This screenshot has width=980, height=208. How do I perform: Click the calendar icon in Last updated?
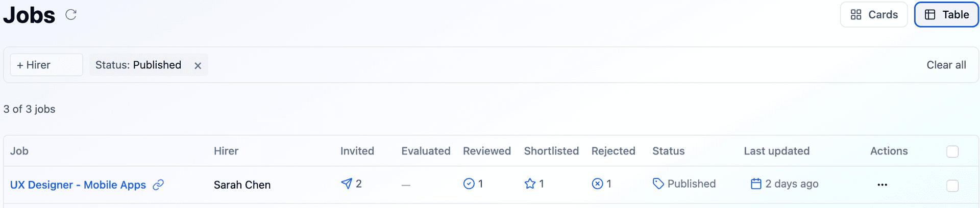(756, 184)
